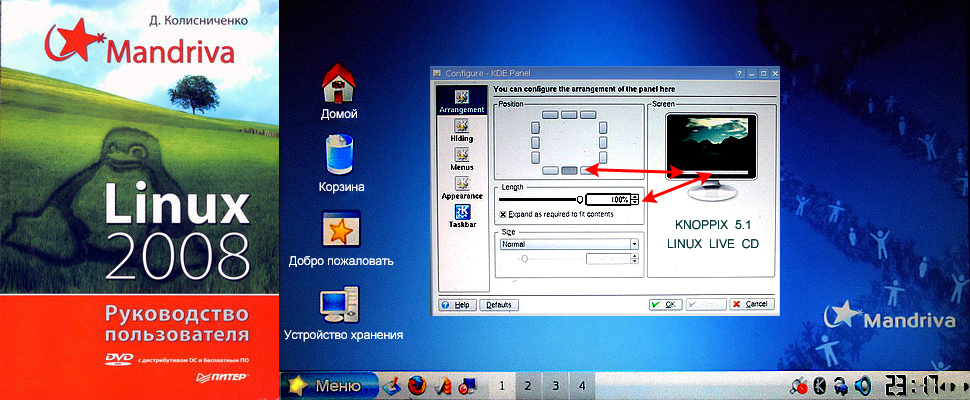
Task: Set panel position top edge, left aligned
Action: pyautogui.click(x=550, y=115)
